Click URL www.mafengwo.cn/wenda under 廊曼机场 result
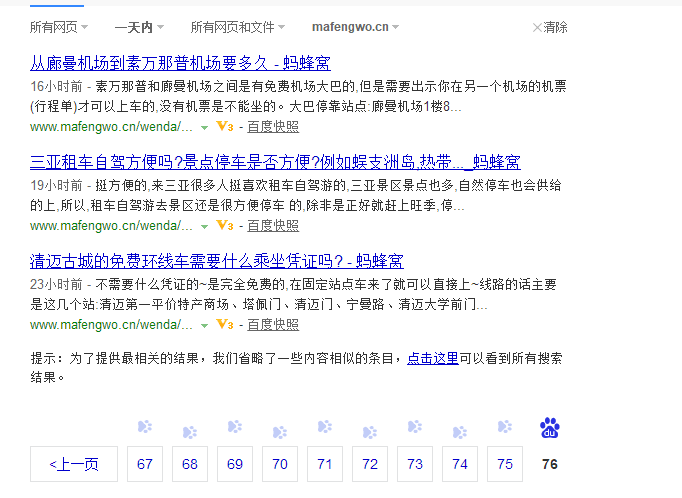Screen dimensions: 682x498 click(111, 127)
